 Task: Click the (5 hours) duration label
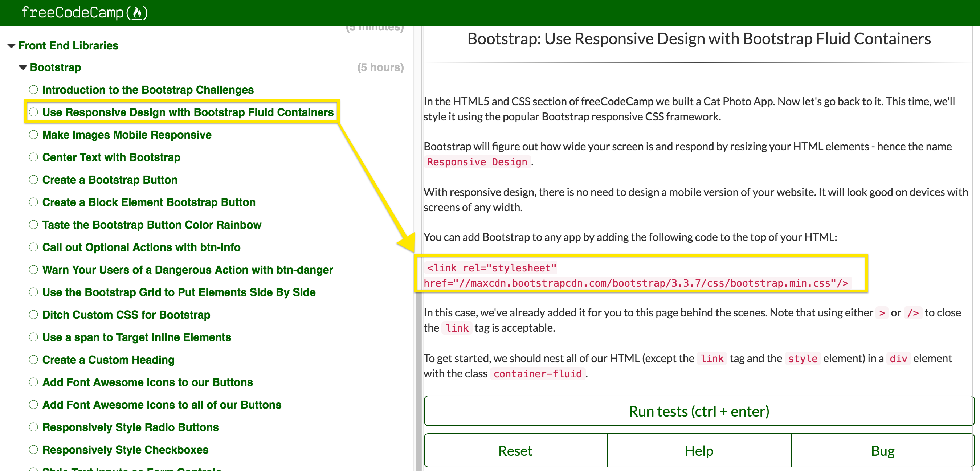click(x=380, y=67)
